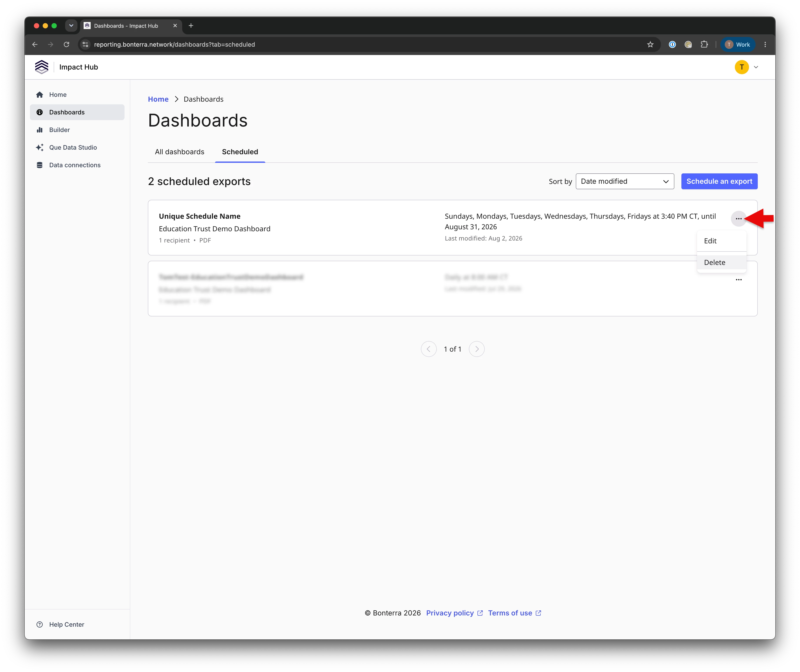Viewport: 800px width, 672px height.
Task: Reload the page
Action: pyautogui.click(x=67, y=45)
